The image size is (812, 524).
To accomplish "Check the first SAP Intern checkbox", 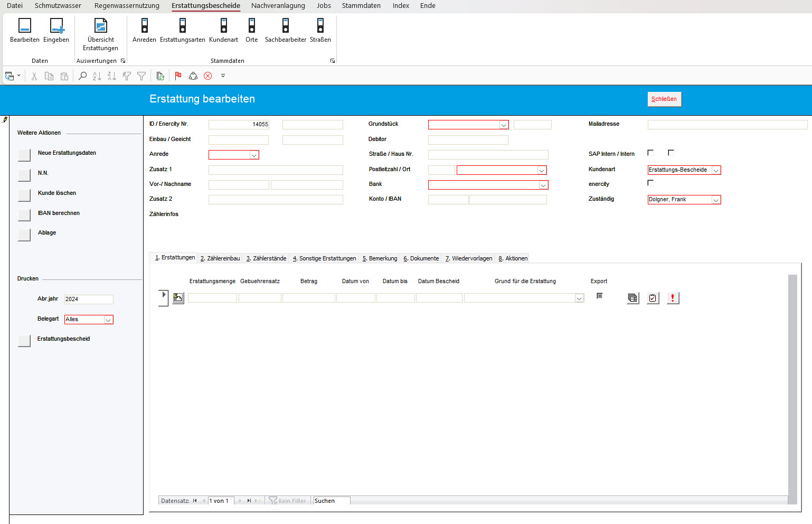I will pyautogui.click(x=650, y=153).
